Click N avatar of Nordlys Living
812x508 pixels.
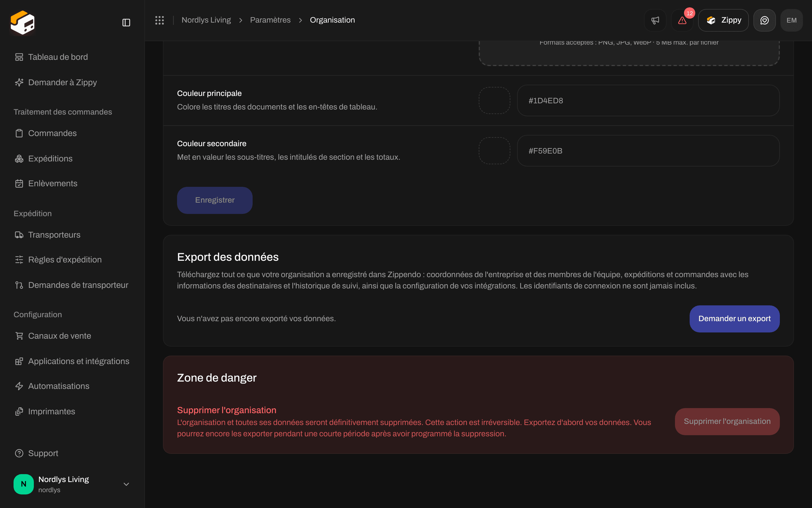[x=23, y=484]
